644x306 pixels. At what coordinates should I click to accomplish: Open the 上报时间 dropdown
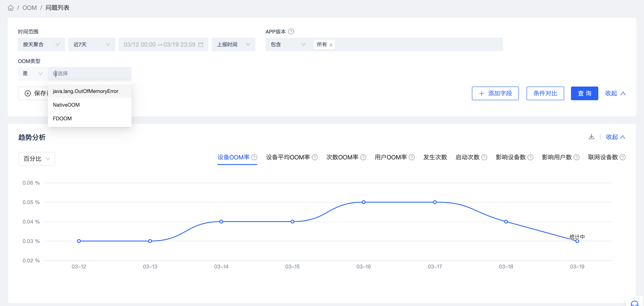234,44
